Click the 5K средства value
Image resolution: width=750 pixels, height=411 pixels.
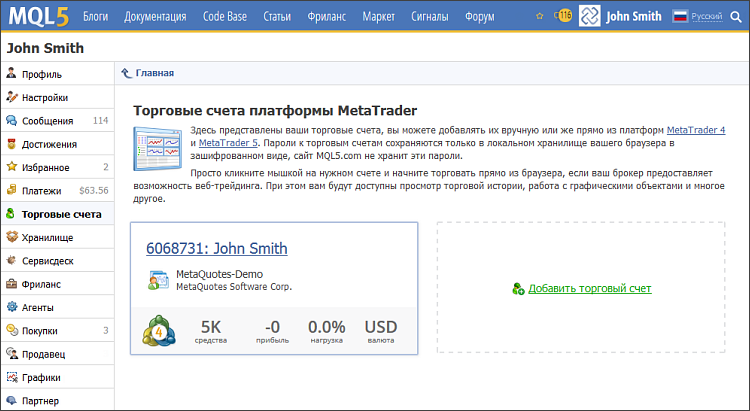[211, 327]
